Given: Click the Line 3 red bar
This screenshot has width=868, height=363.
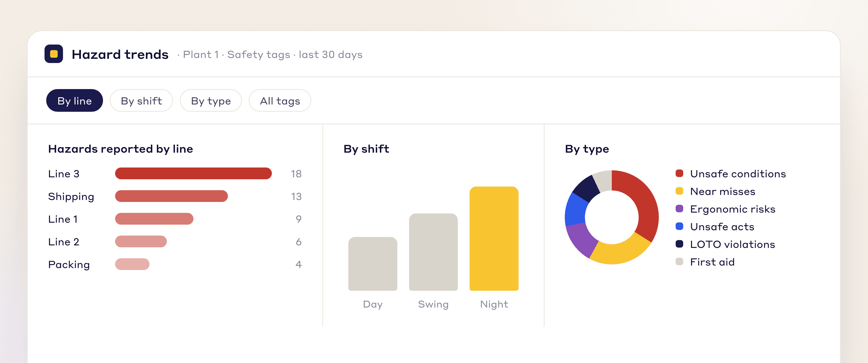Looking at the screenshot, I should click(x=193, y=173).
